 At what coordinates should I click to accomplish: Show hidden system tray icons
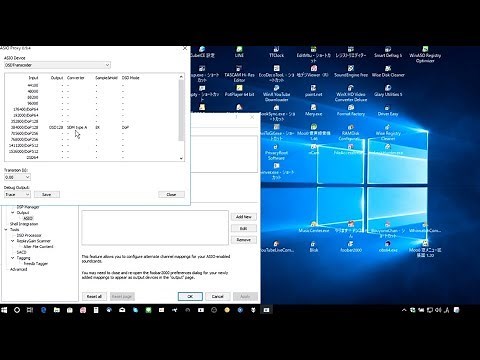404,310
